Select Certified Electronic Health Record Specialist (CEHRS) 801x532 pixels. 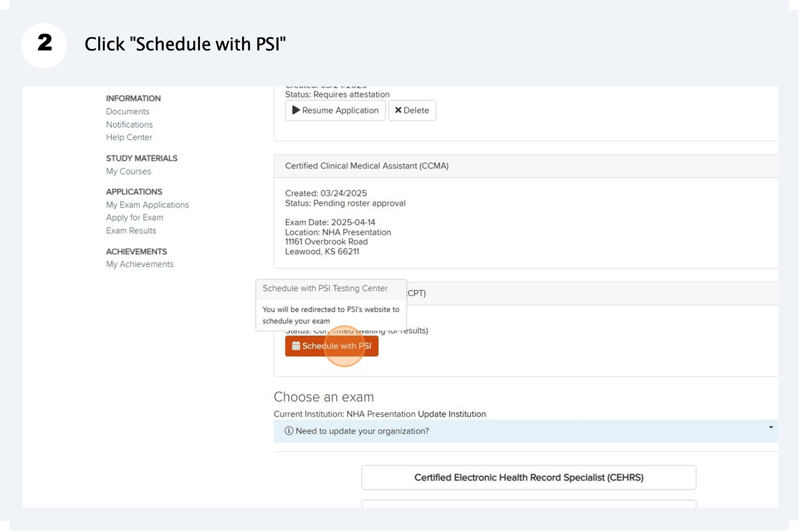point(529,478)
